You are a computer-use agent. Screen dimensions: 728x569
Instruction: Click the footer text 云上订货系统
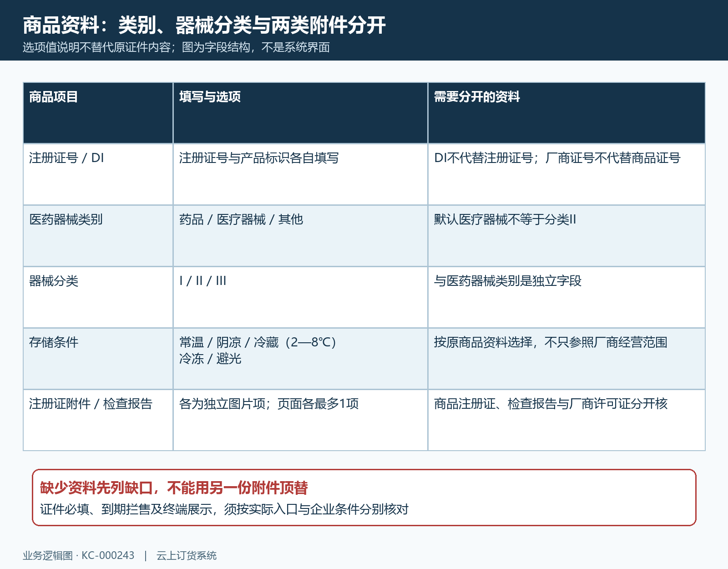[187, 556]
